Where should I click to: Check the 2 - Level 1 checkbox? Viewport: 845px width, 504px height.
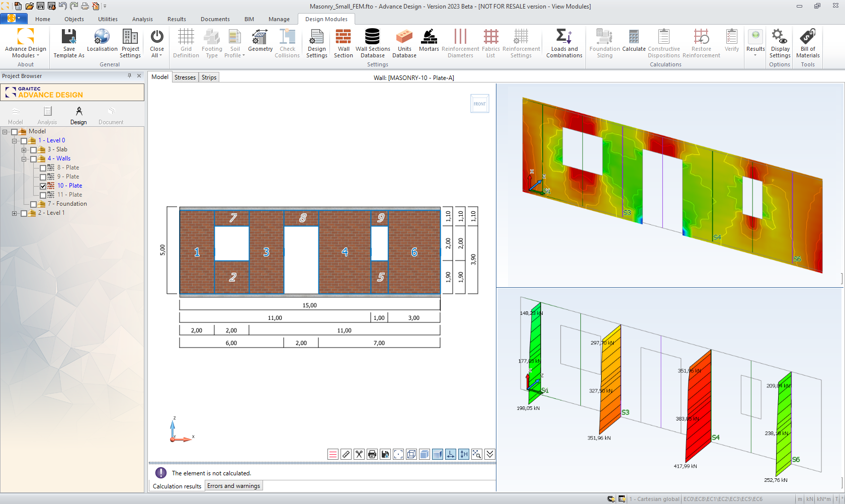coord(24,213)
